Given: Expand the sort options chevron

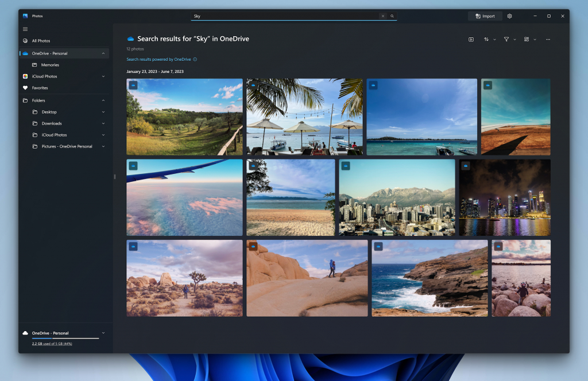Looking at the screenshot, I should (493, 39).
